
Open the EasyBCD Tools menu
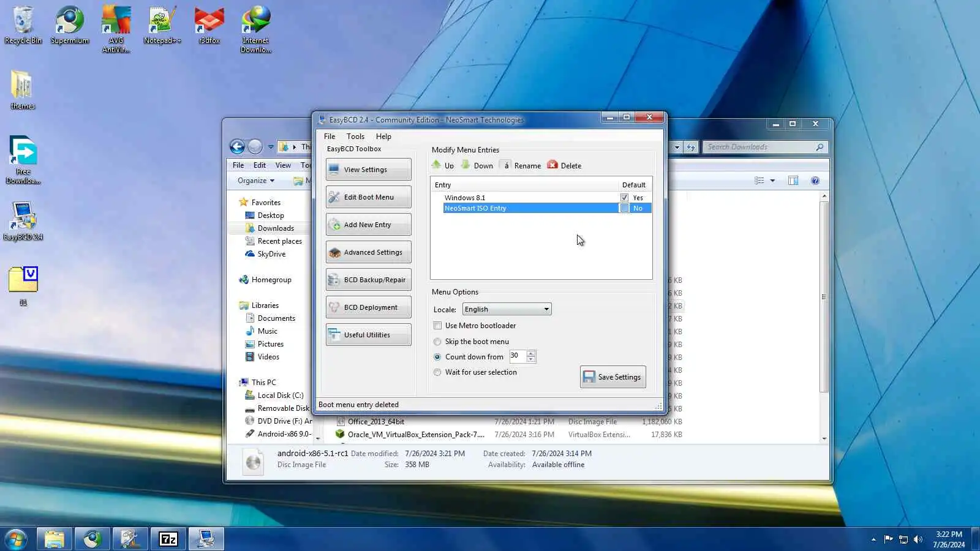click(x=355, y=137)
